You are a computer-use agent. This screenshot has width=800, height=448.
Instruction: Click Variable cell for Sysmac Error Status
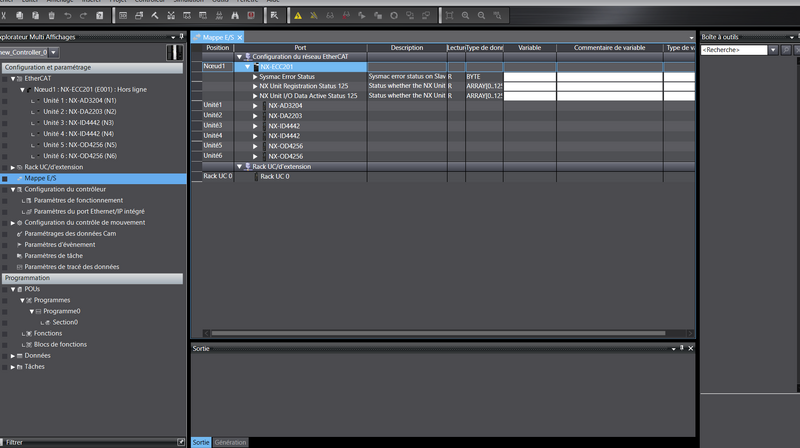pos(529,76)
